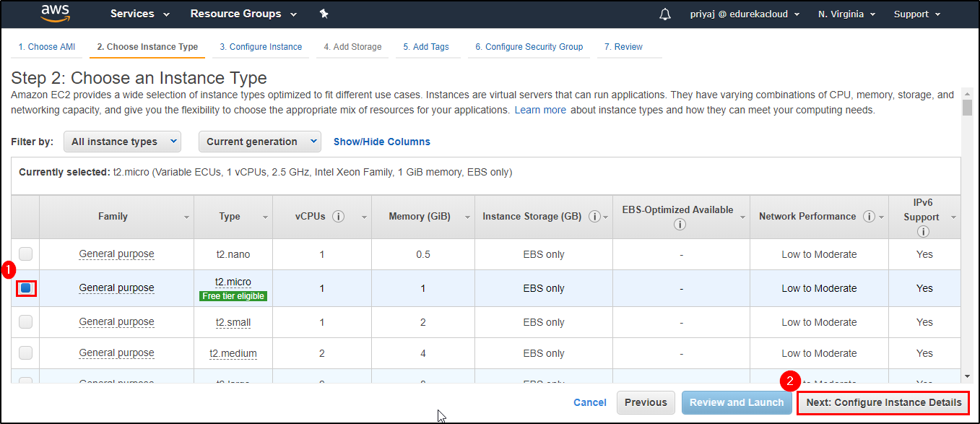Click info icon under EBS-Optimized Available
Screen dimensions: 980x424
point(679,225)
